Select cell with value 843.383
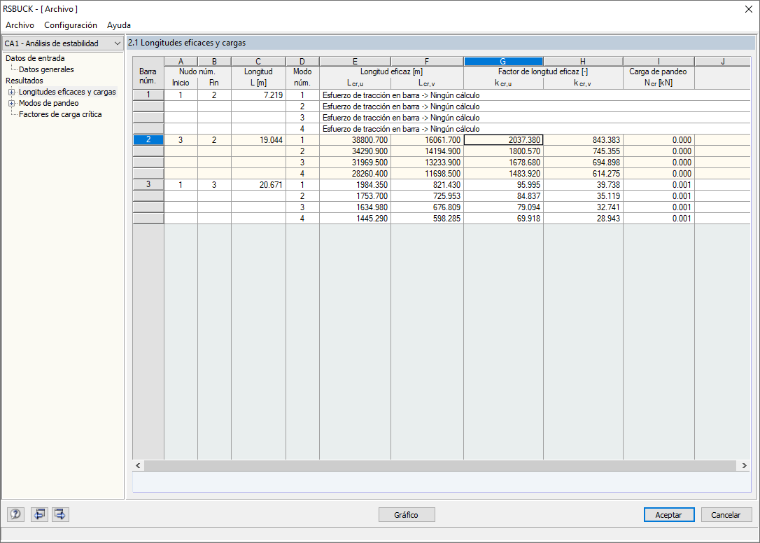Viewport: 760px width, 543px height. [x=583, y=140]
